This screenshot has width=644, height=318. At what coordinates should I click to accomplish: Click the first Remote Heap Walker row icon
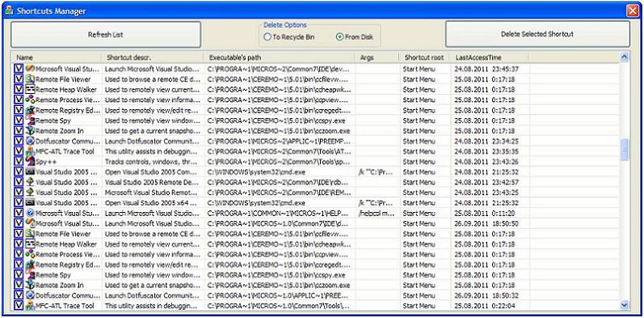[x=31, y=89]
